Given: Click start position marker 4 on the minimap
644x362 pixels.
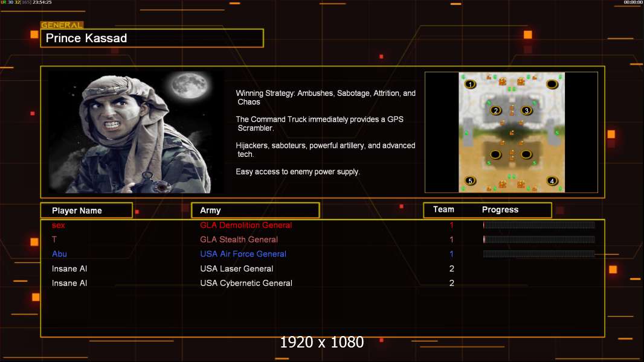Looking at the screenshot, I should point(552,181).
